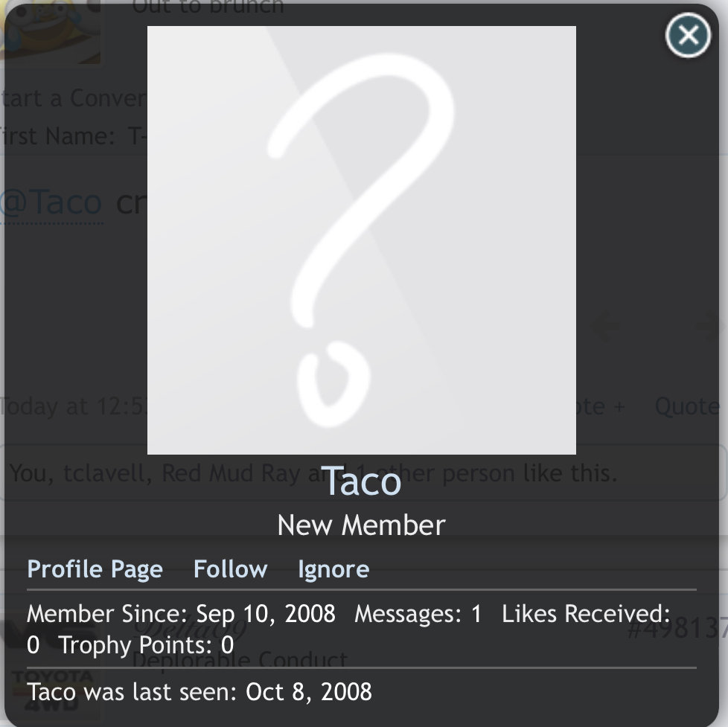Select the dimmed @Taco mention link

click(51, 203)
